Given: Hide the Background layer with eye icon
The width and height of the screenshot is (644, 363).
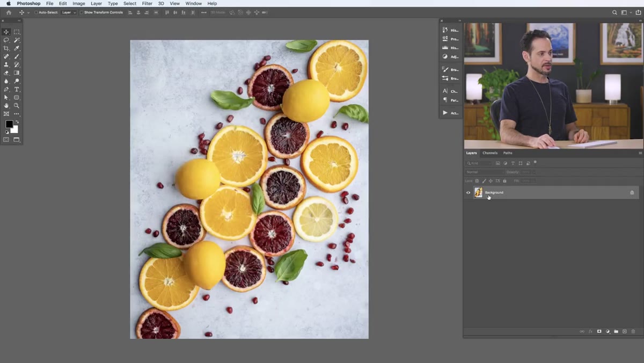Looking at the screenshot, I should [x=468, y=192].
